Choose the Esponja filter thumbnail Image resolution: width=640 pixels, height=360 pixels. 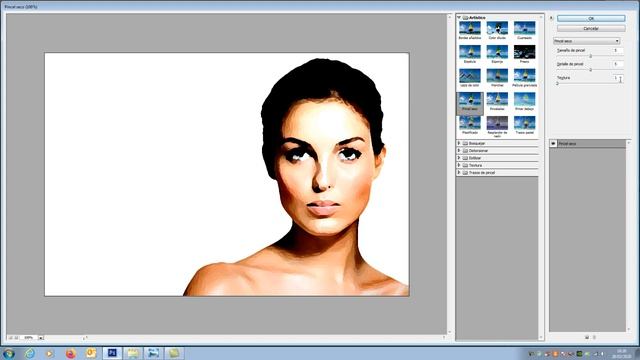click(497, 52)
